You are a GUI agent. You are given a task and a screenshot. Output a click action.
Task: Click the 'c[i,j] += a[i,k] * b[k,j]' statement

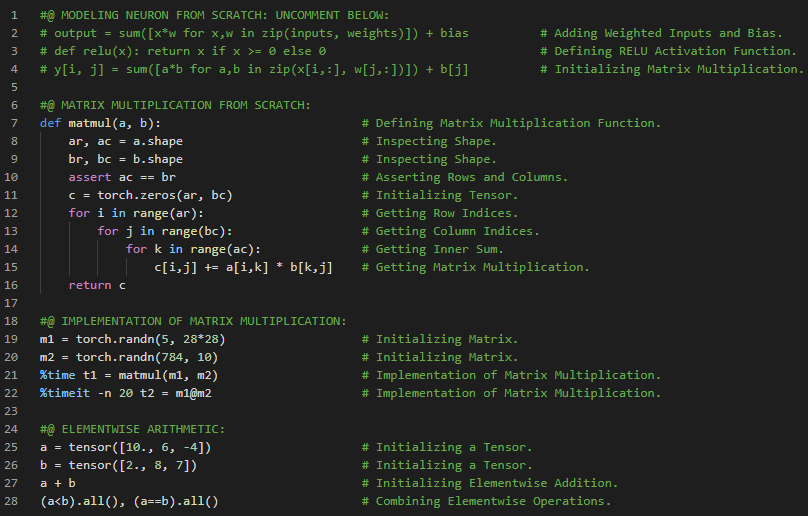(243, 267)
